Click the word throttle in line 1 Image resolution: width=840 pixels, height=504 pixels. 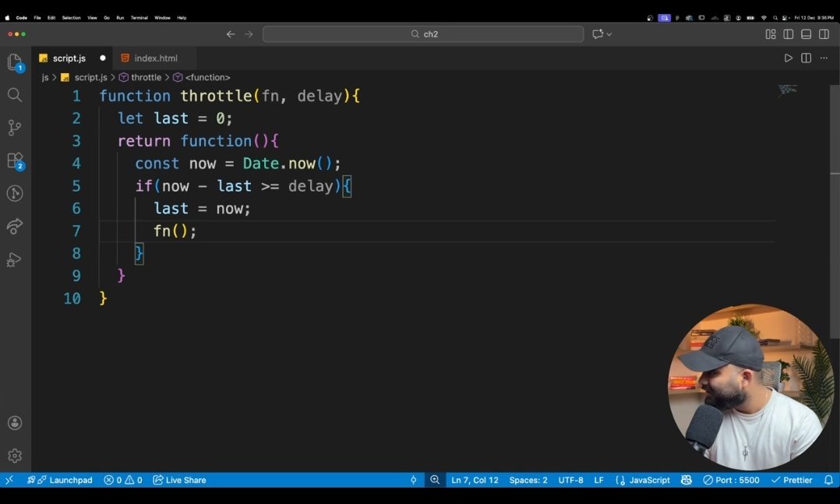[216, 96]
